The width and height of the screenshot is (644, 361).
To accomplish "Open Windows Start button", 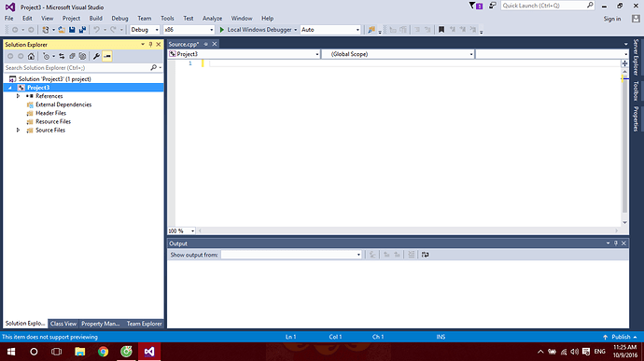I will [x=11, y=352].
